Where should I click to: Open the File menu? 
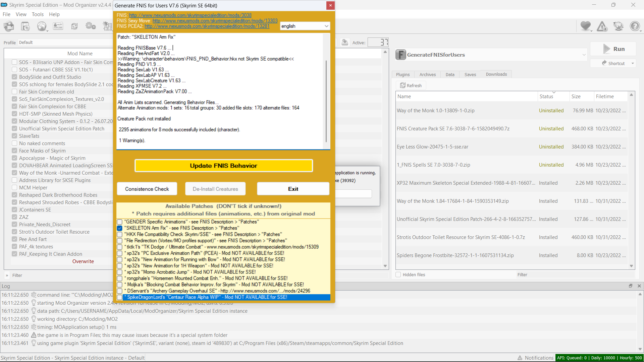click(6, 14)
